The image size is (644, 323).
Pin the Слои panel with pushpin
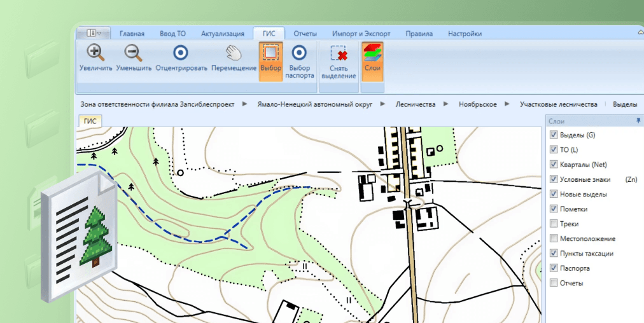[x=638, y=121]
